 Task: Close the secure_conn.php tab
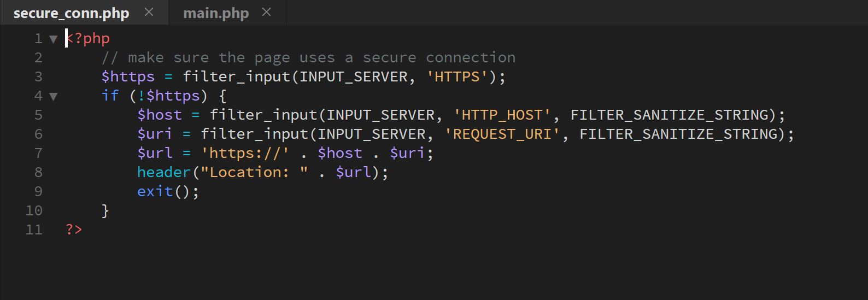coord(149,12)
